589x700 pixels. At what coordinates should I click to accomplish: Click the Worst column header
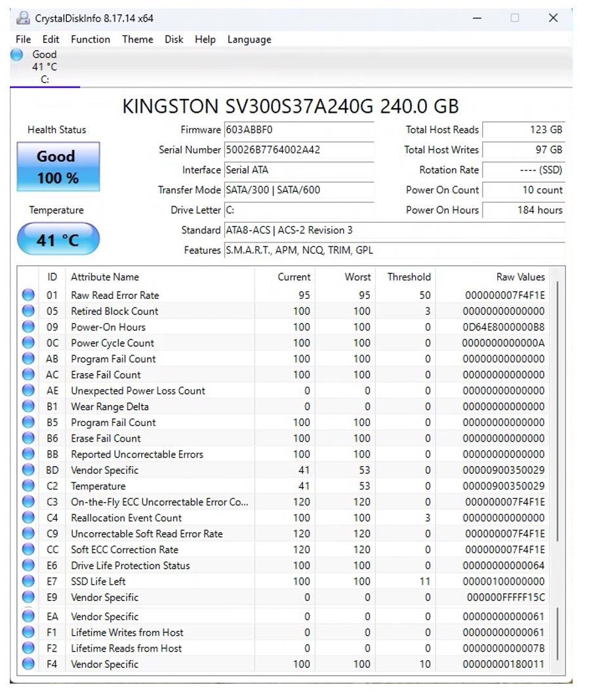coord(346,277)
